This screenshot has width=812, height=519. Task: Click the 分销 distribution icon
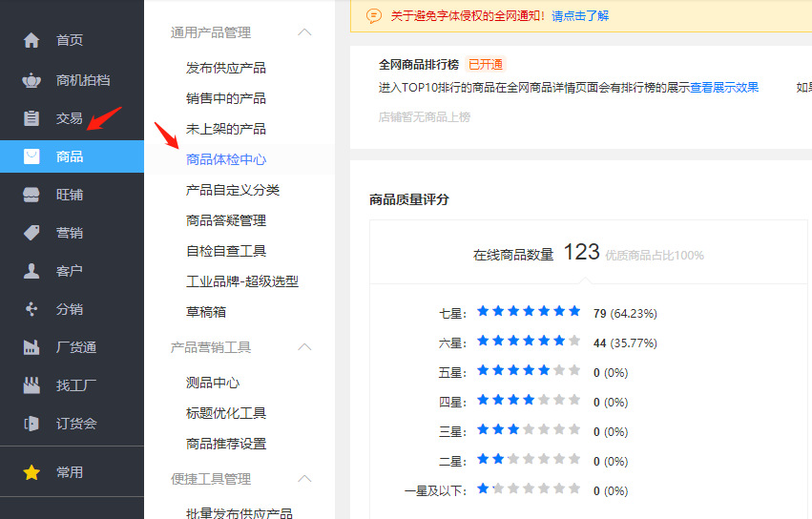point(31,309)
